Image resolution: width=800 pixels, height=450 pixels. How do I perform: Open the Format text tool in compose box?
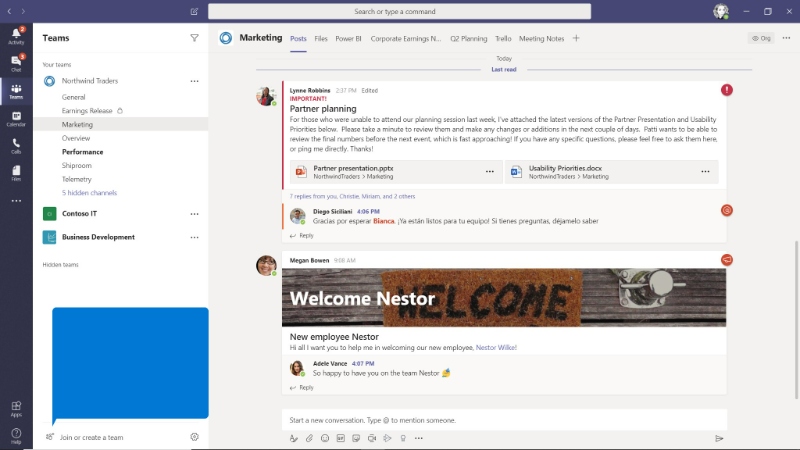[x=294, y=438]
